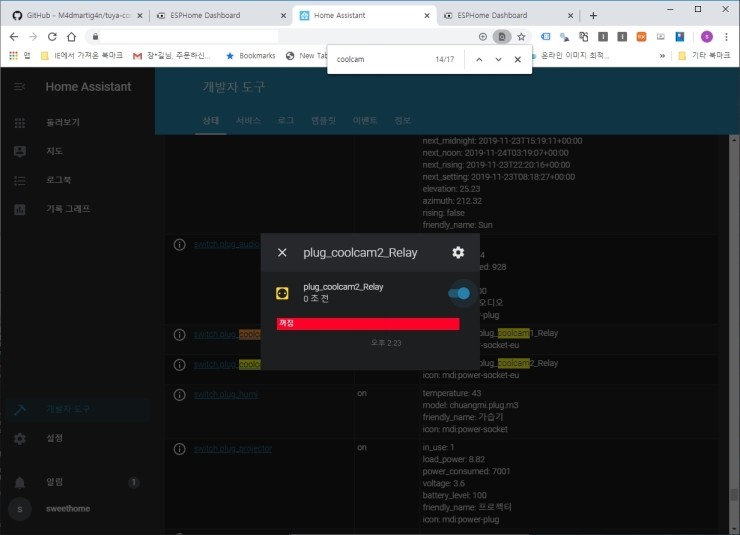Image resolution: width=740 pixels, height=535 pixels.
Task: Open info for switch.plug_projector entity
Action: click(x=179, y=449)
